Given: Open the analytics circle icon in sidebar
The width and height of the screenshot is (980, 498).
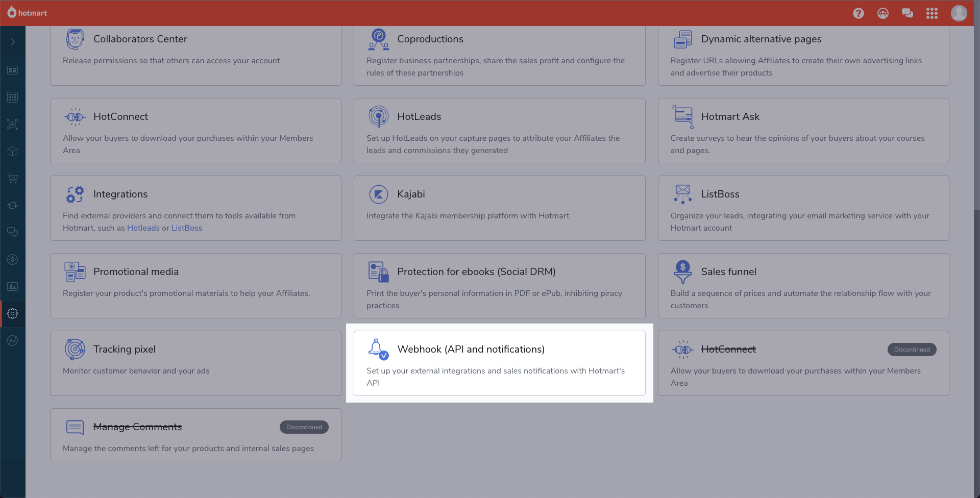Looking at the screenshot, I should coord(13,340).
